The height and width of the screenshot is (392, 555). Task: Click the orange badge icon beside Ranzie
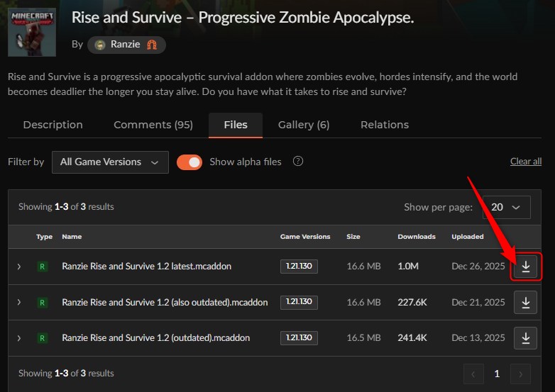point(152,45)
